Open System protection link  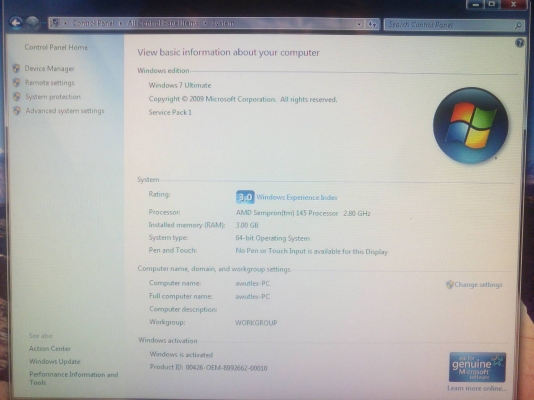point(53,97)
